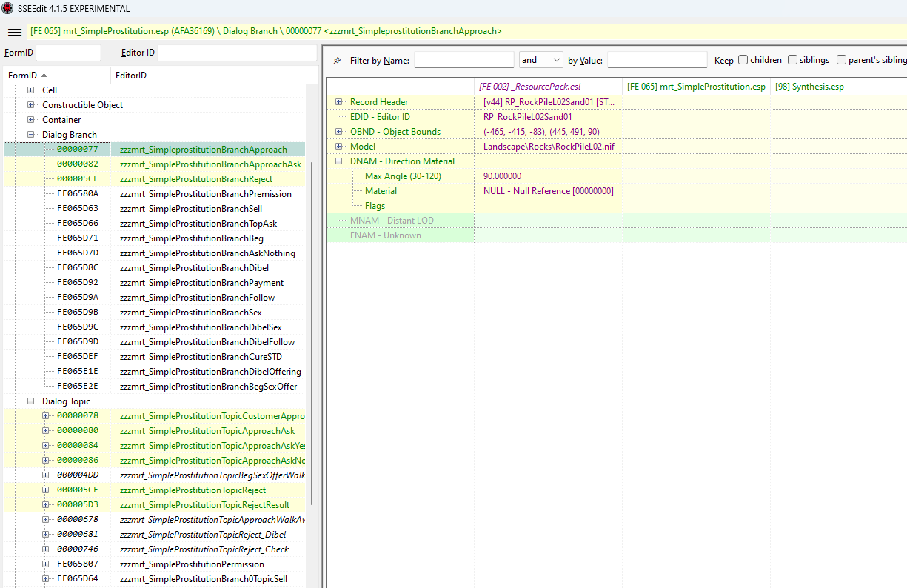Viewport: 907px width, 588px height.
Task: Select record FE065D9D BranchDibelFollow
Action: click(154, 342)
